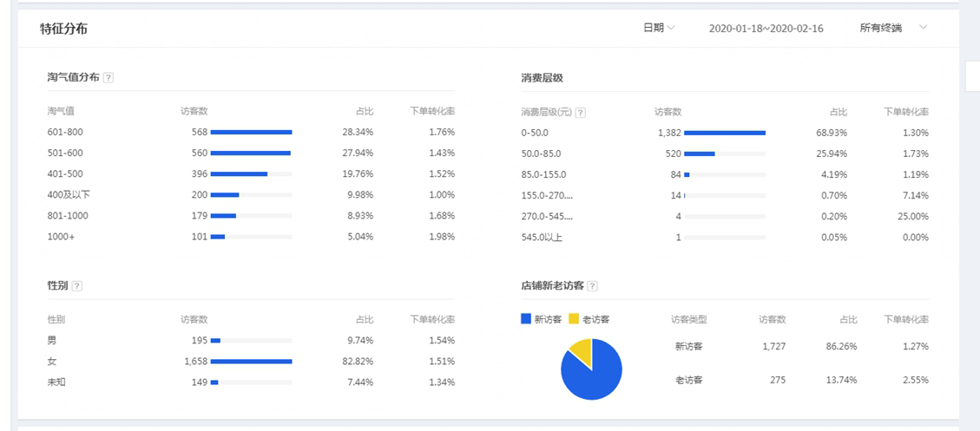Screen dimensions: 980x431
Task: Click the 占比 header in 性别 table
Action: point(364,319)
